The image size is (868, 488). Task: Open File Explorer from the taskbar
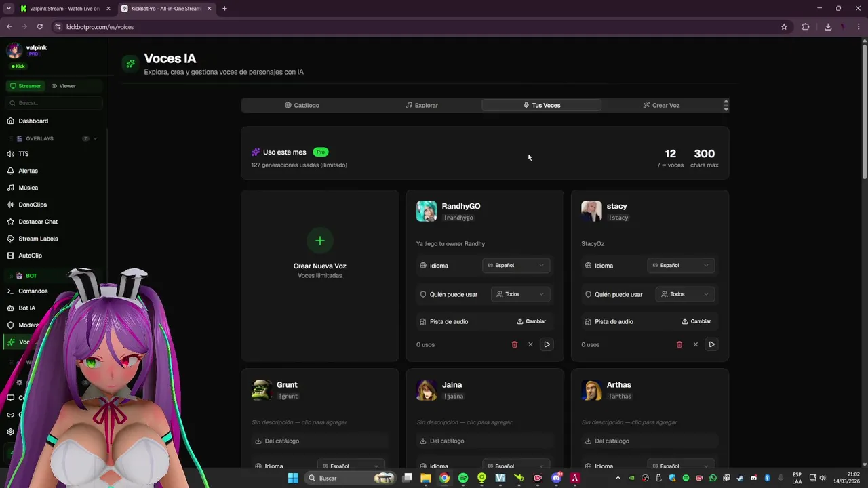point(425,478)
